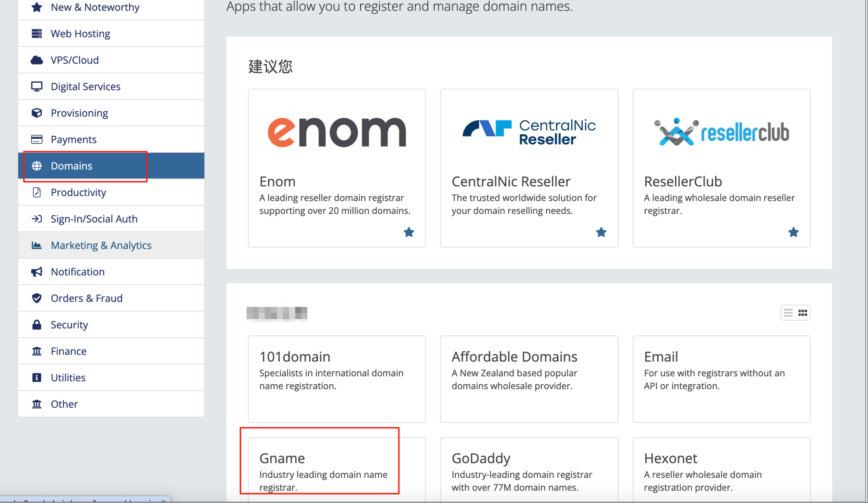The image size is (868, 503).
Task: Click 'A reseller wholesale domain registration provider' text
Action: pyautogui.click(x=703, y=481)
